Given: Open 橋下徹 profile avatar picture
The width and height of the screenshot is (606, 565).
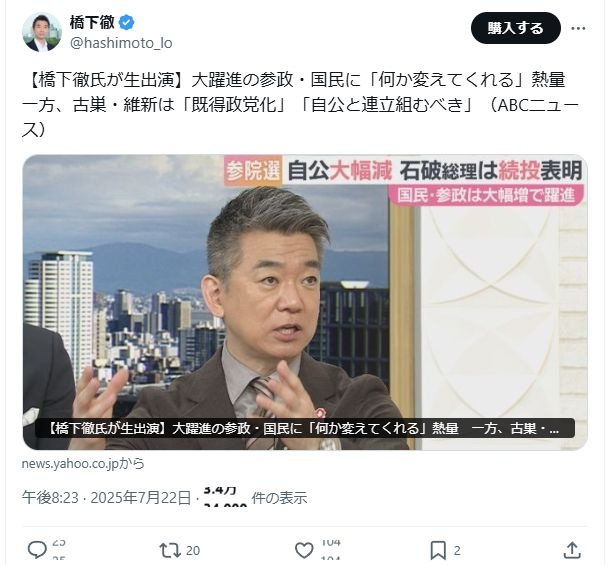Looking at the screenshot, I should 42,32.
